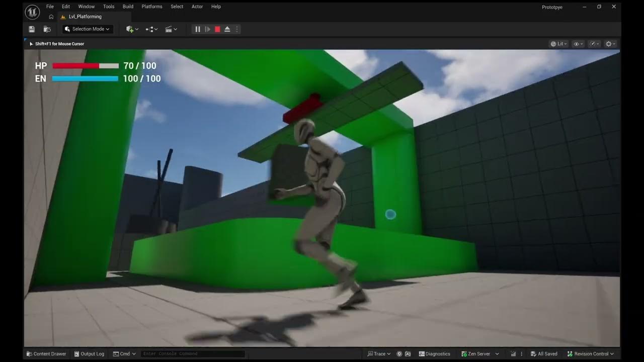Click the compile status bars icon
The image size is (644, 362).
[513, 354]
